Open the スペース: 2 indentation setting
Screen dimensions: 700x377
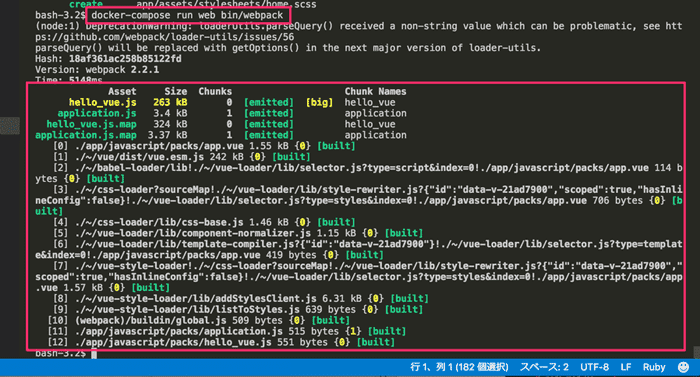(544, 367)
